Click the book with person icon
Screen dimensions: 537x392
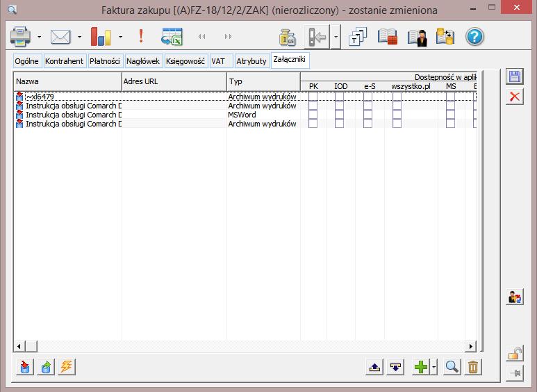(x=418, y=38)
